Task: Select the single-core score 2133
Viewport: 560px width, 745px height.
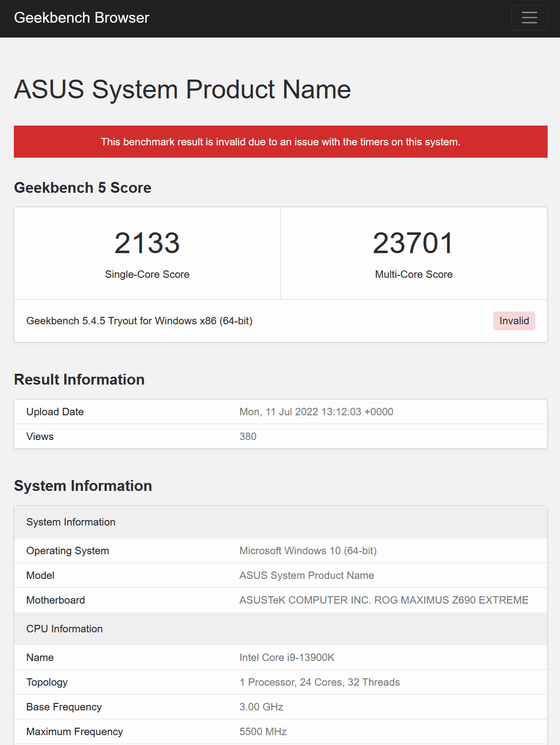Action: pyautogui.click(x=147, y=243)
